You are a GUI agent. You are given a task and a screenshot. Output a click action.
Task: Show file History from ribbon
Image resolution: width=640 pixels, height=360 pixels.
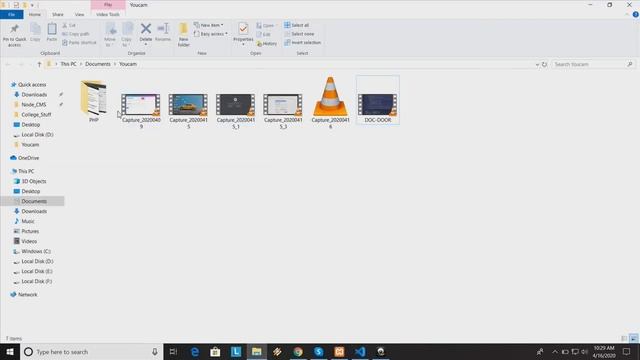click(x=267, y=43)
